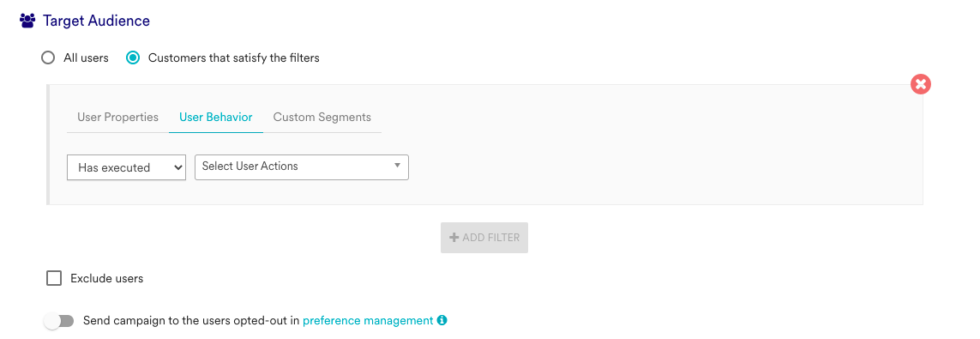Screen dimensions: 980x339
Task: Open the Select User Actions dropdown
Action: tap(302, 167)
